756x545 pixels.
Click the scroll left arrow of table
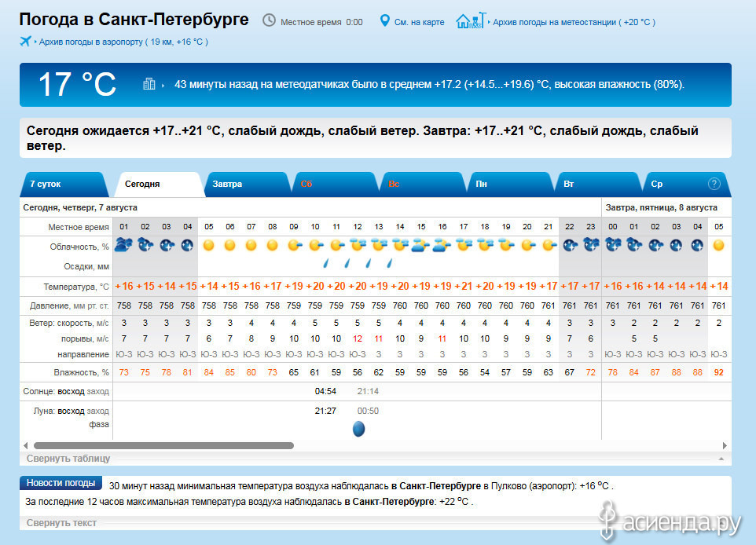coord(26,446)
